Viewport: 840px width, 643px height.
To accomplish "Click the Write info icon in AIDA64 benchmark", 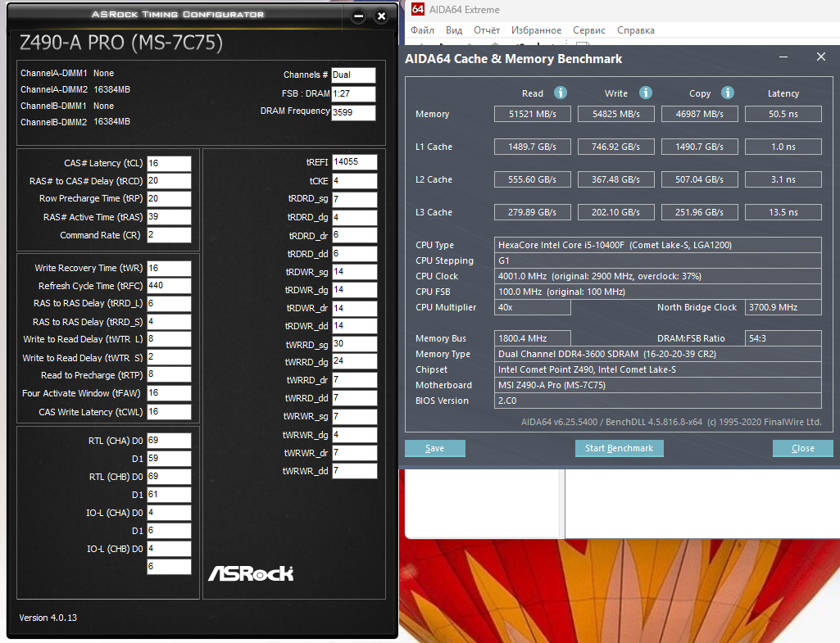I will point(646,93).
